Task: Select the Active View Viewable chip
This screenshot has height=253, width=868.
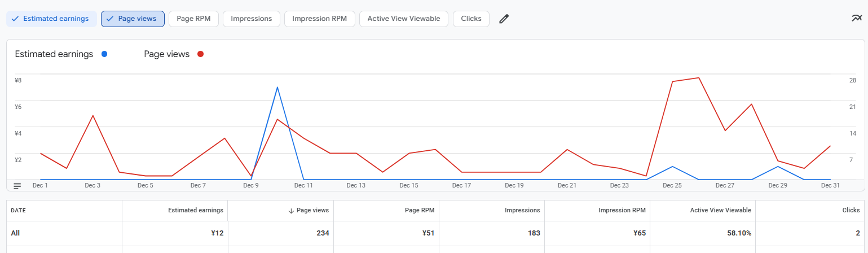Action: 403,19
